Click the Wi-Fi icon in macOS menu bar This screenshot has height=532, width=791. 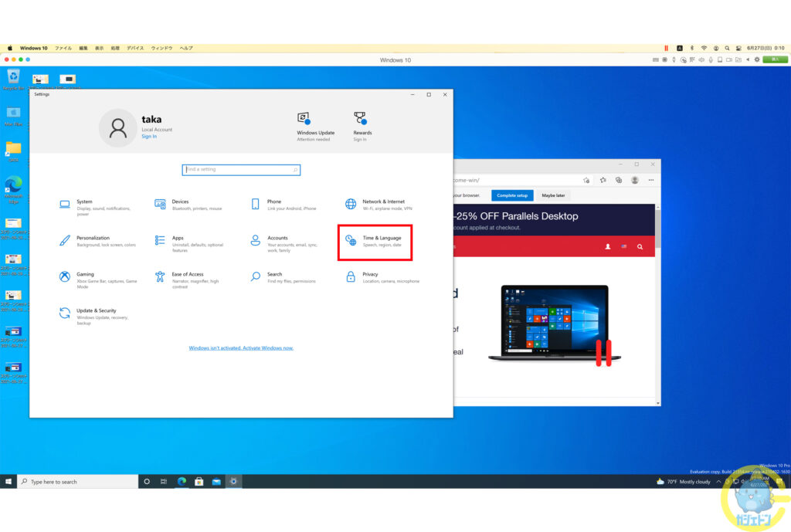tap(704, 48)
